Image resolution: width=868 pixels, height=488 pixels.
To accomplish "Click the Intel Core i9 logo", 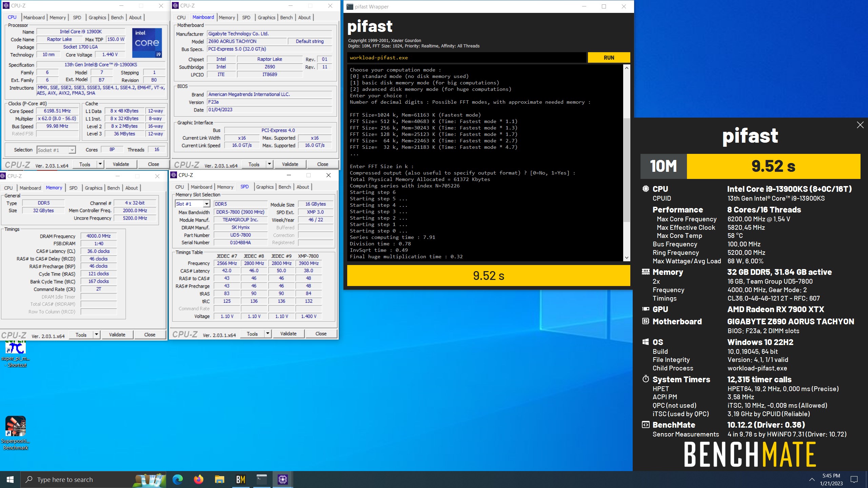I will pos(147,43).
